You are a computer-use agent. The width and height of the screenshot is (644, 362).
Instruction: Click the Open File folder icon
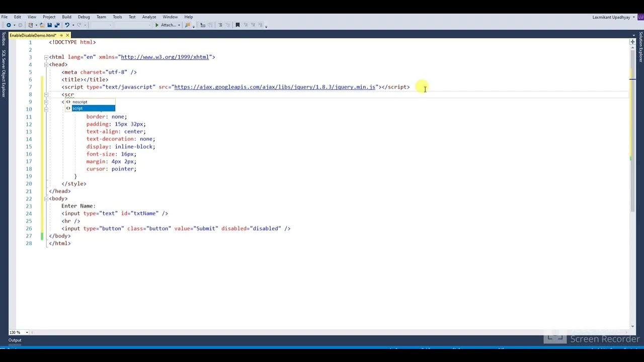click(x=42, y=25)
